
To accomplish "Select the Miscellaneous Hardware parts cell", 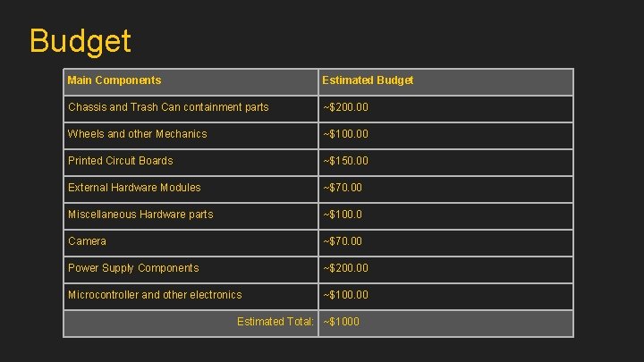I will (140, 215).
